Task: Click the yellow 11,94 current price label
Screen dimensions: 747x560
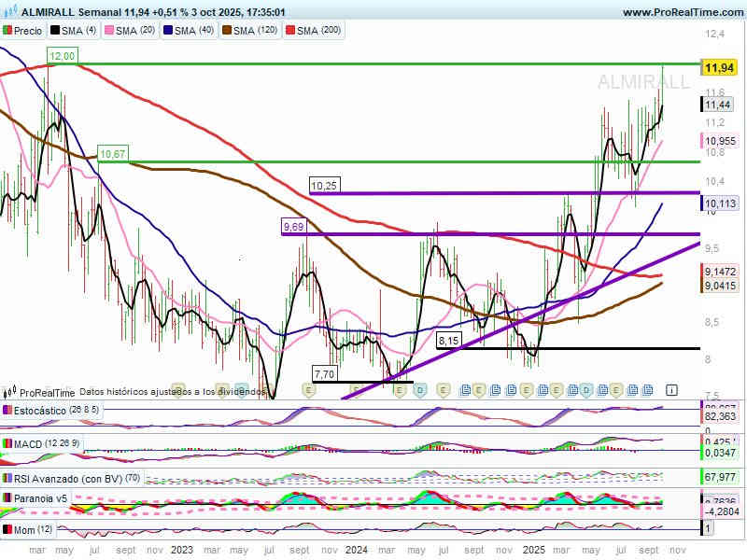Action: [716, 68]
